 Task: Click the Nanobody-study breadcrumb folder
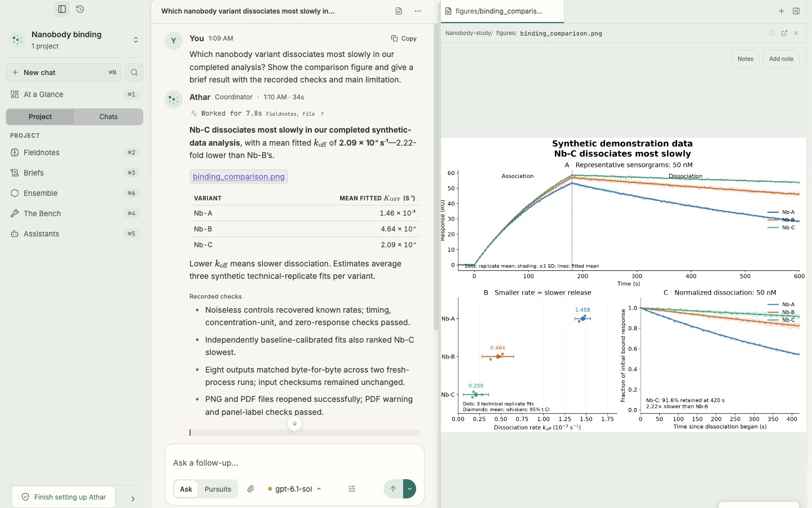click(x=469, y=33)
